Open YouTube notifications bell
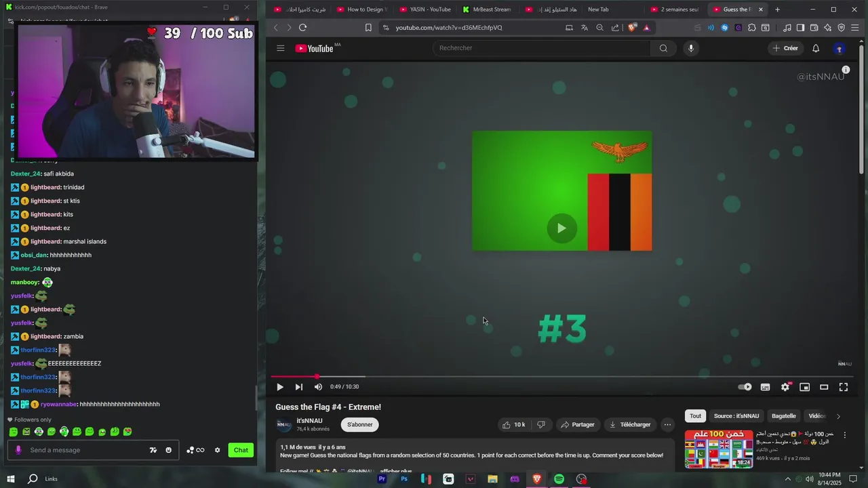Screen dimensions: 868x488 point(816,48)
